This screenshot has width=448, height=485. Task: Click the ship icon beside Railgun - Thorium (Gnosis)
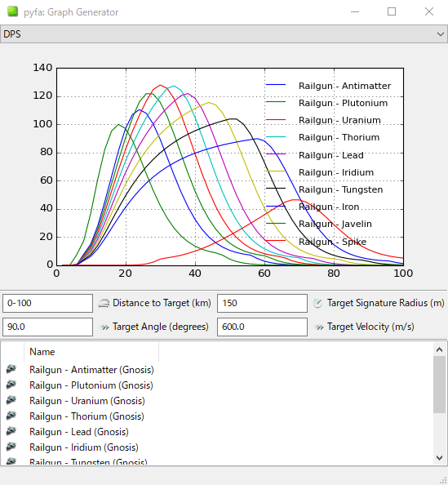point(11,416)
